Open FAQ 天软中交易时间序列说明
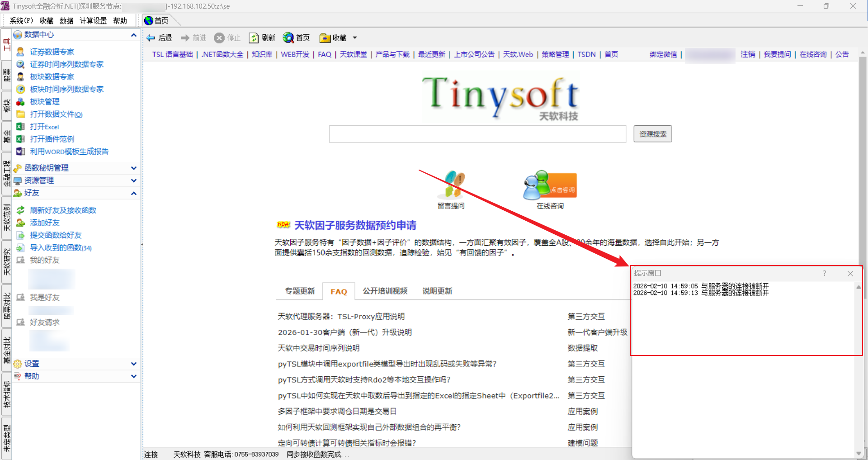This screenshot has height=460, width=868. point(318,348)
